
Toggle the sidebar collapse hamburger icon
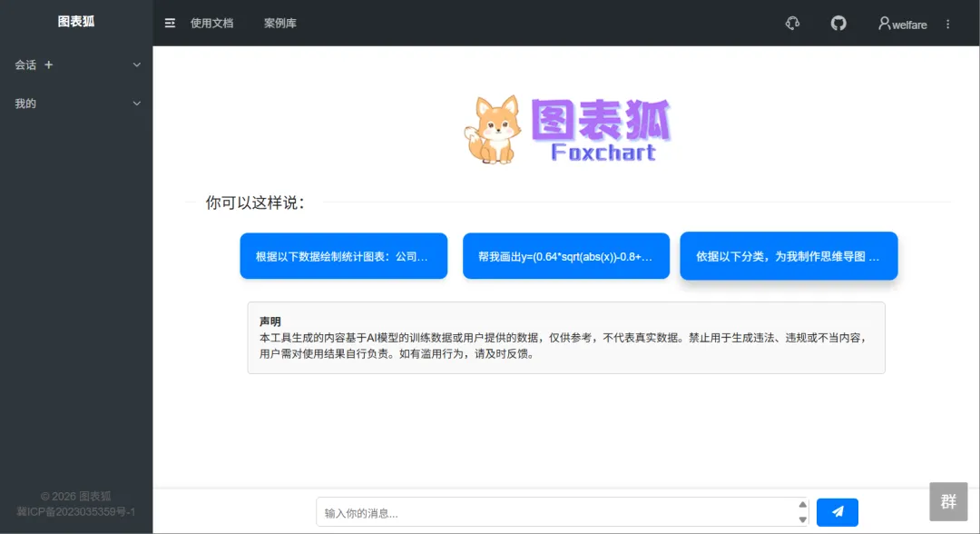170,23
